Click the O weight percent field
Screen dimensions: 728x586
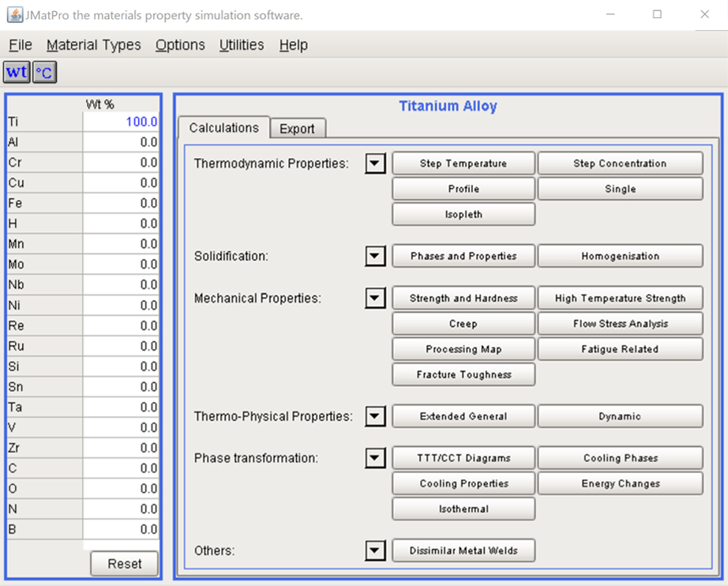121,489
